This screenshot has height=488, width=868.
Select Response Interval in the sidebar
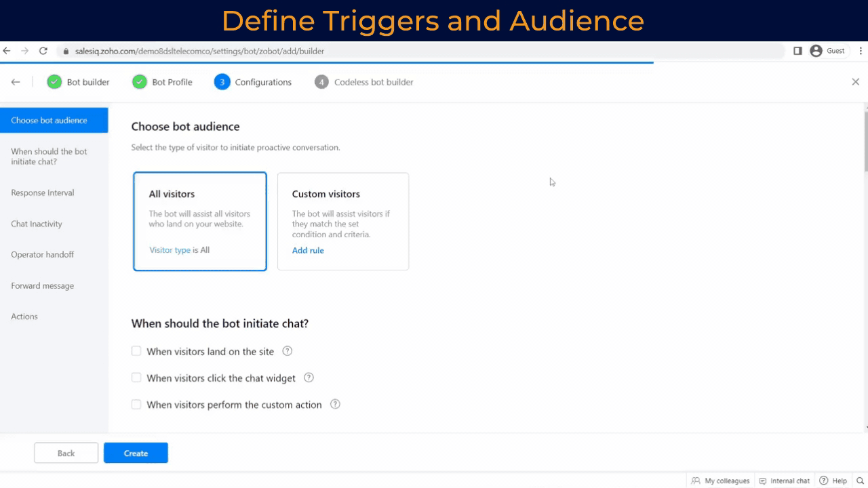42,192
